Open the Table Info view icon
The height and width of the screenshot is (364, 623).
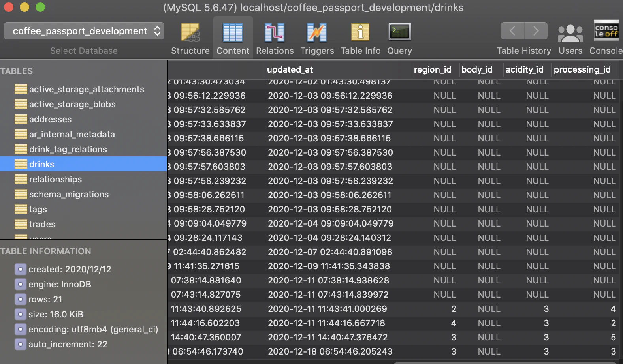360,32
